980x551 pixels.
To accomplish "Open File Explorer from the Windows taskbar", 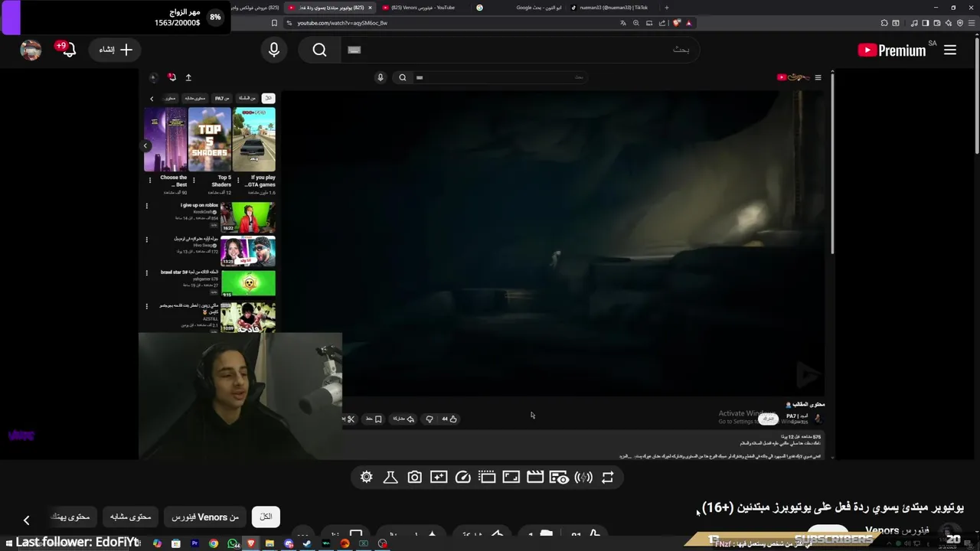I will click(x=269, y=543).
